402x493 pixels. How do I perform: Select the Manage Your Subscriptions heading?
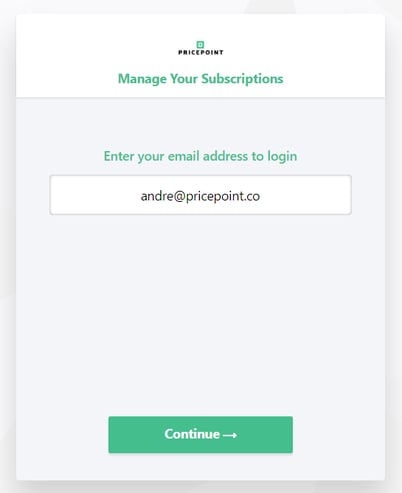tap(201, 79)
